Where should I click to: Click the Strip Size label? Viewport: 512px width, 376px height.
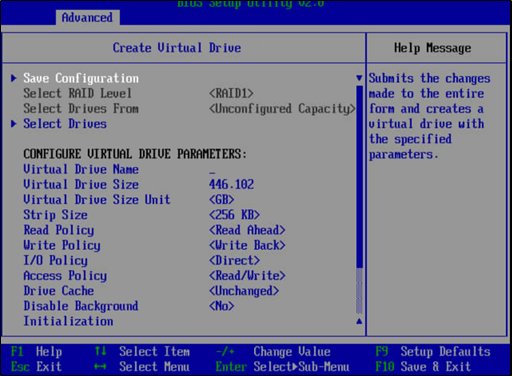(55, 215)
